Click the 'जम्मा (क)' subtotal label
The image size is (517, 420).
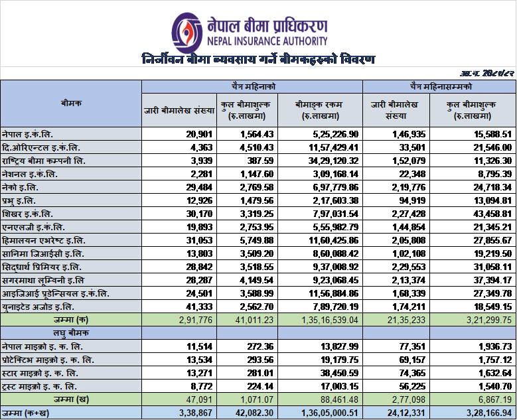tap(71, 320)
